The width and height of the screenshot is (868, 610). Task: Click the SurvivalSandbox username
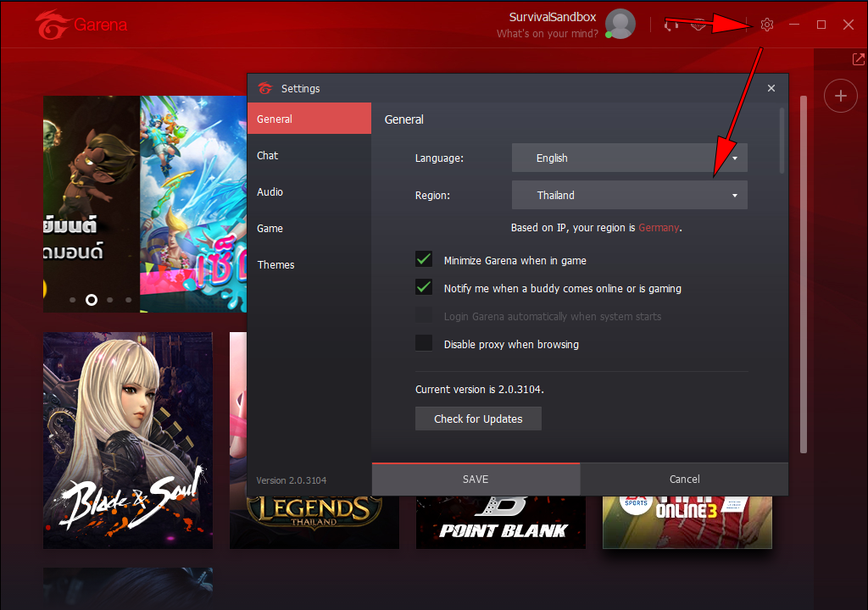(x=553, y=17)
